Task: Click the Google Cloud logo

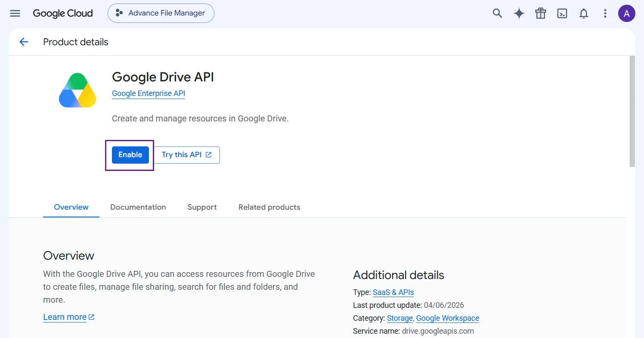Action: [x=63, y=13]
